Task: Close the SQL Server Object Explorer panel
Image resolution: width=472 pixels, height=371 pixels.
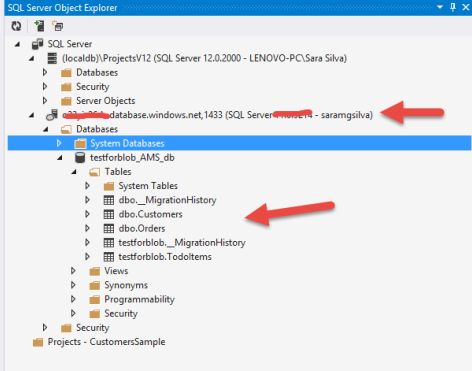Action: pyautogui.click(x=466, y=7)
